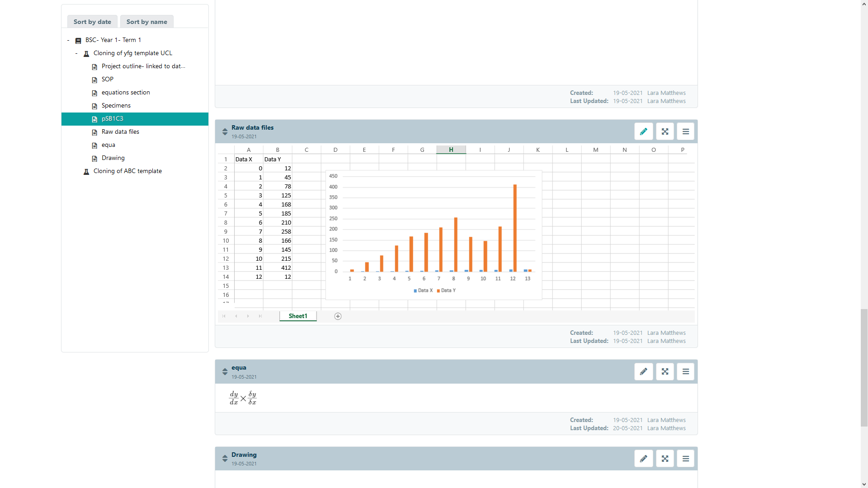Screen dimensions: 868x488
Task: Click reorder arrows on Raw data files header
Action: click(225, 131)
